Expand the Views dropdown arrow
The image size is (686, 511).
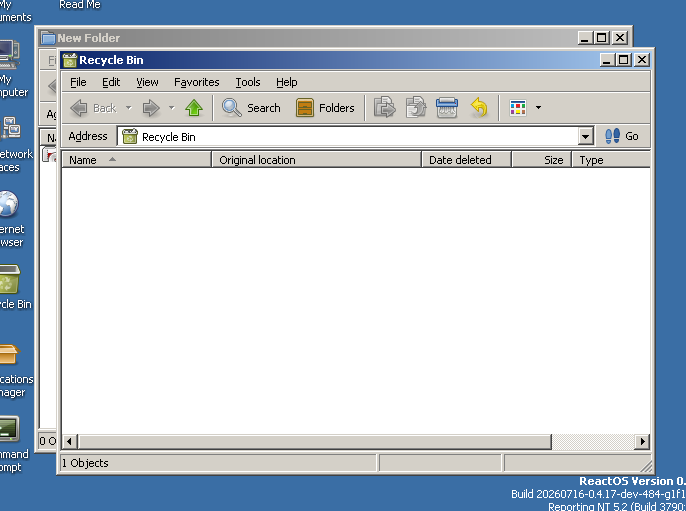coord(538,108)
